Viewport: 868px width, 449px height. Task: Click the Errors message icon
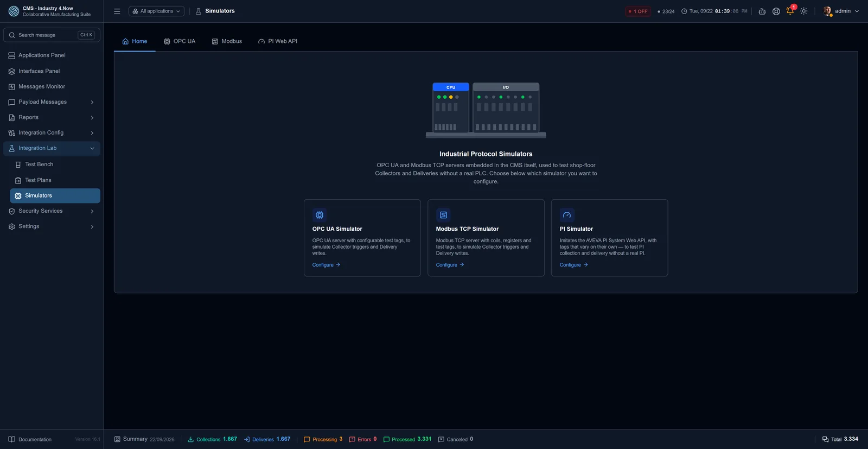(352, 439)
